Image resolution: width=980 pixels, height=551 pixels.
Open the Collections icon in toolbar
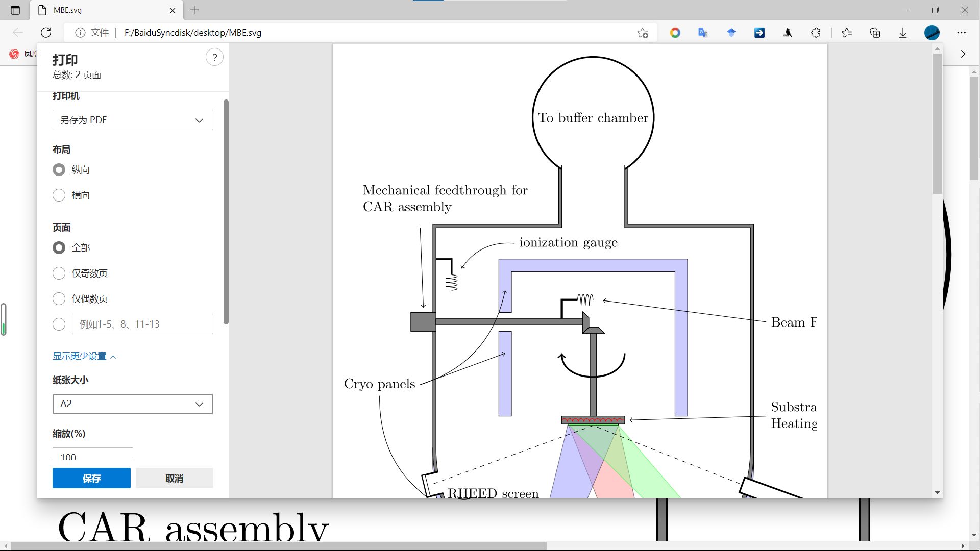click(x=875, y=33)
